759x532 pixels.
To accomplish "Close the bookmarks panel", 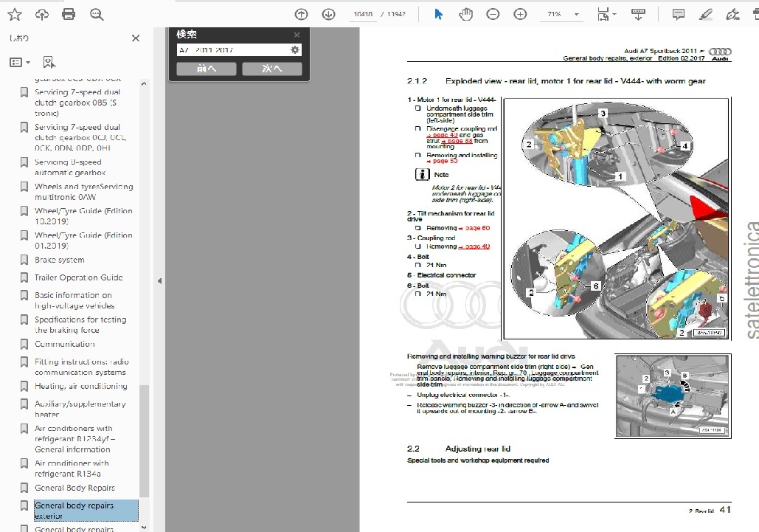I will pos(136,38).
